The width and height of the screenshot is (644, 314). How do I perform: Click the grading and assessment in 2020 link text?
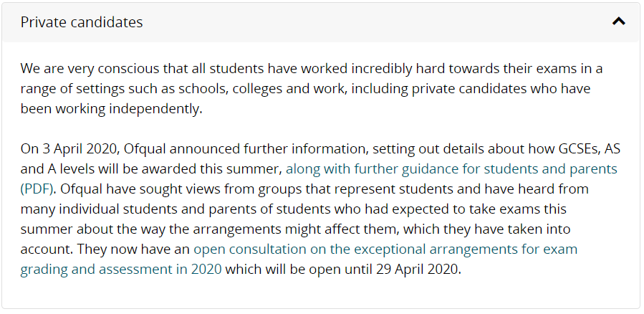[x=121, y=270]
